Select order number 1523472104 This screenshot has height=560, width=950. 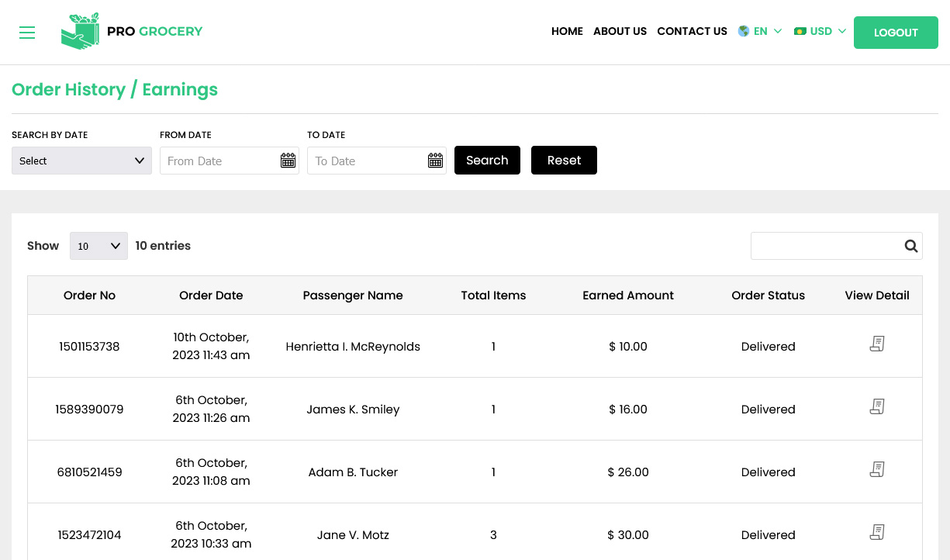point(89,535)
